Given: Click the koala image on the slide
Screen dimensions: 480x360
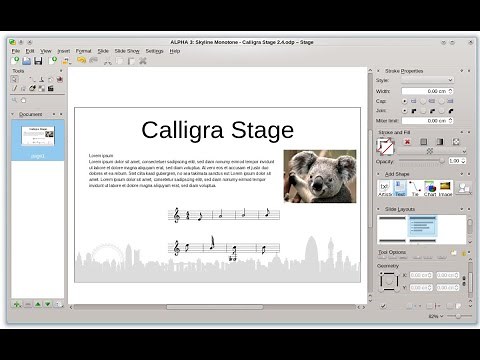Looking at the screenshot, I should click(x=320, y=176).
